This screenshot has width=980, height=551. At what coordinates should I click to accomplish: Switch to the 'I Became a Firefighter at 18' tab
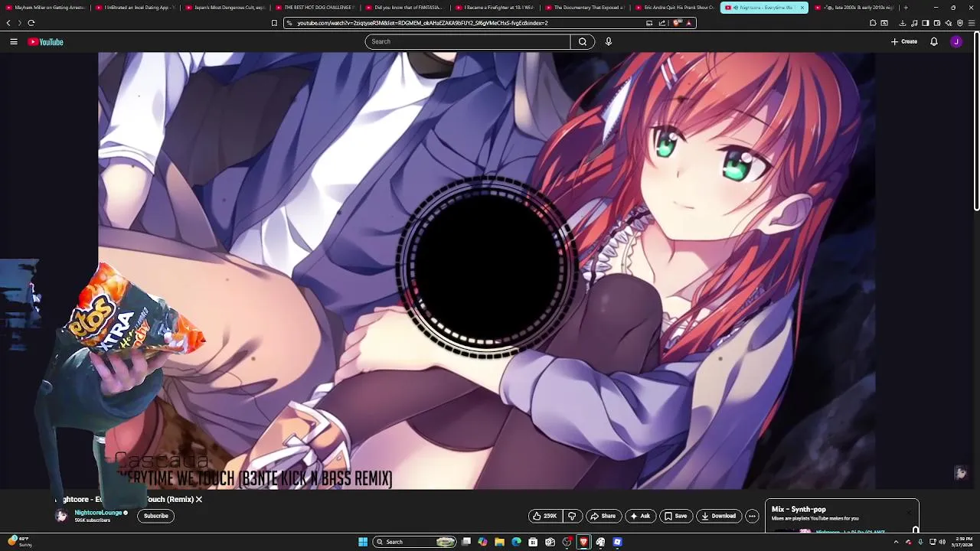[495, 8]
